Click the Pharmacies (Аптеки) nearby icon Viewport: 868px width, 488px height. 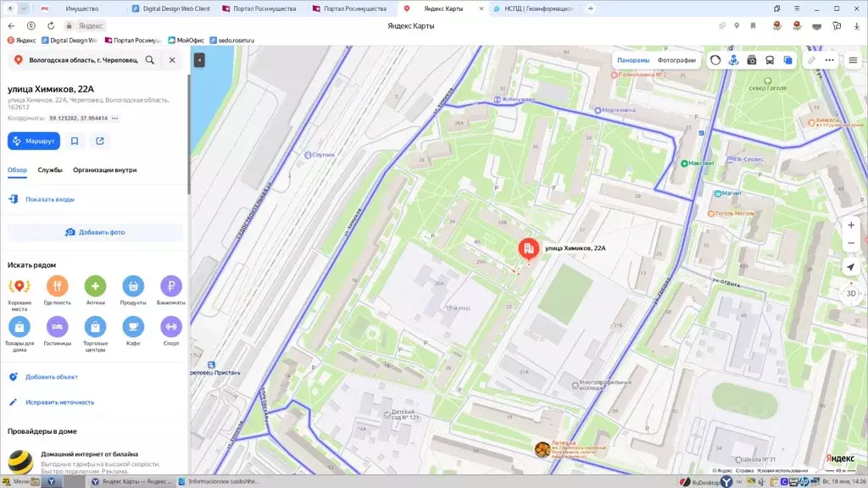click(x=95, y=286)
